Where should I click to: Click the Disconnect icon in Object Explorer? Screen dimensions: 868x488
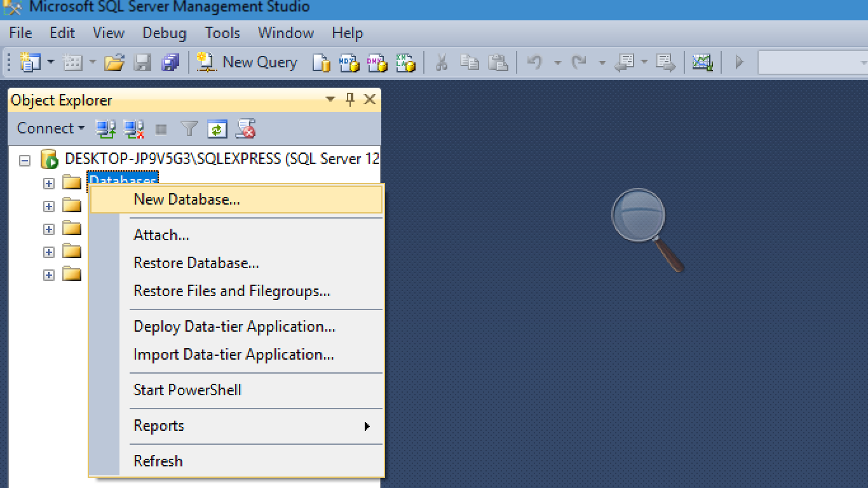(133, 129)
